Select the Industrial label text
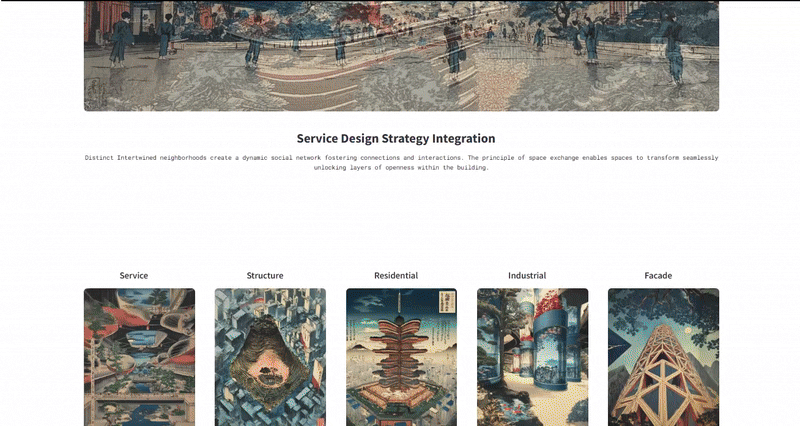Screen dimensions: 800x426 click(527, 275)
